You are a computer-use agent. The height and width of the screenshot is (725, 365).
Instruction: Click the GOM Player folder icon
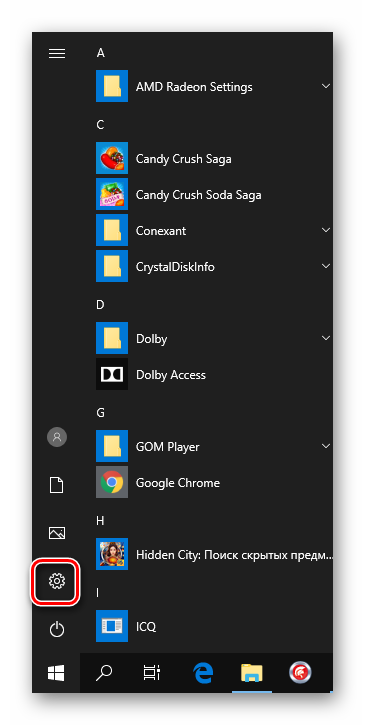[x=112, y=446]
